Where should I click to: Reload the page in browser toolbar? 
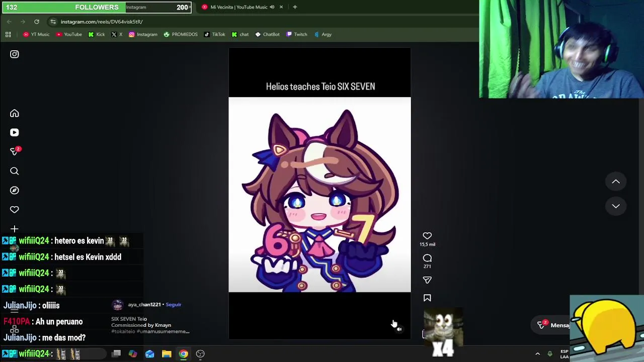pos(37,22)
